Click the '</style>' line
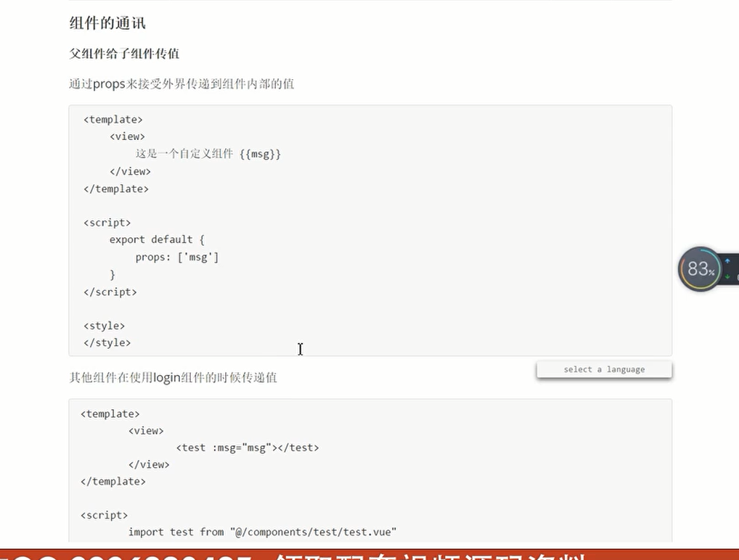This screenshot has width=739, height=560. tap(107, 343)
